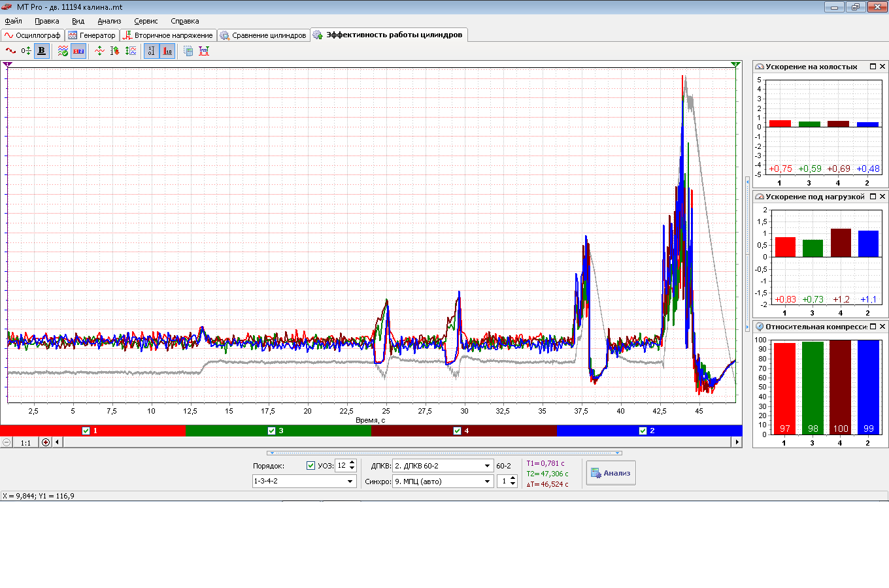Screen dimensions: 889x588
Task: Click the vertical scale arrows icon
Action: (x=114, y=50)
